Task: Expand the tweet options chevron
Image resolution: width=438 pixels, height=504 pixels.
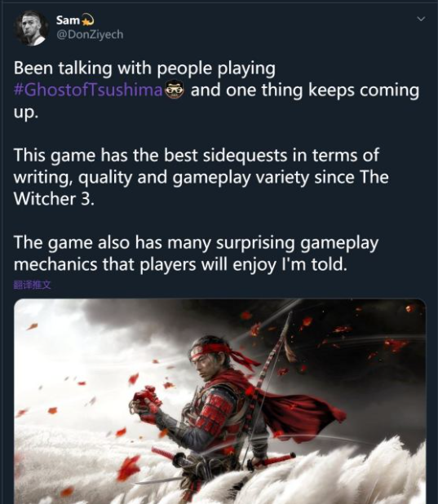Action: [x=421, y=19]
